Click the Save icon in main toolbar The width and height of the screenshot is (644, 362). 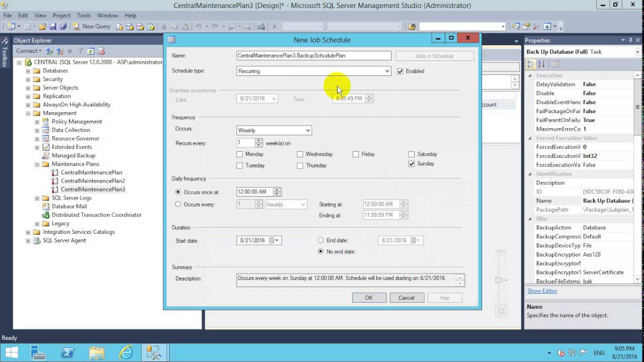[53, 27]
